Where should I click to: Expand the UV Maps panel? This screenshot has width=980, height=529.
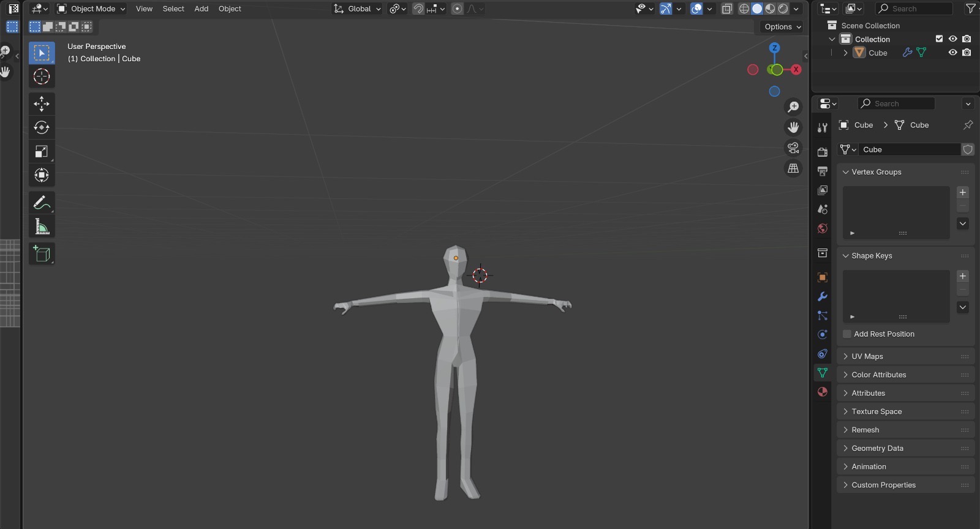pyautogui.click(x=867, y=356)
